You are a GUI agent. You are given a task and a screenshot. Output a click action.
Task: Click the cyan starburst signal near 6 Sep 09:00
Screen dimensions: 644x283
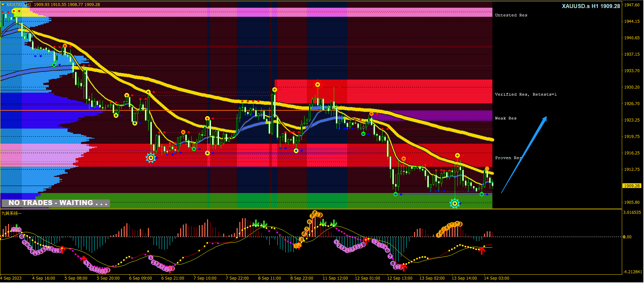coord(151,158)
